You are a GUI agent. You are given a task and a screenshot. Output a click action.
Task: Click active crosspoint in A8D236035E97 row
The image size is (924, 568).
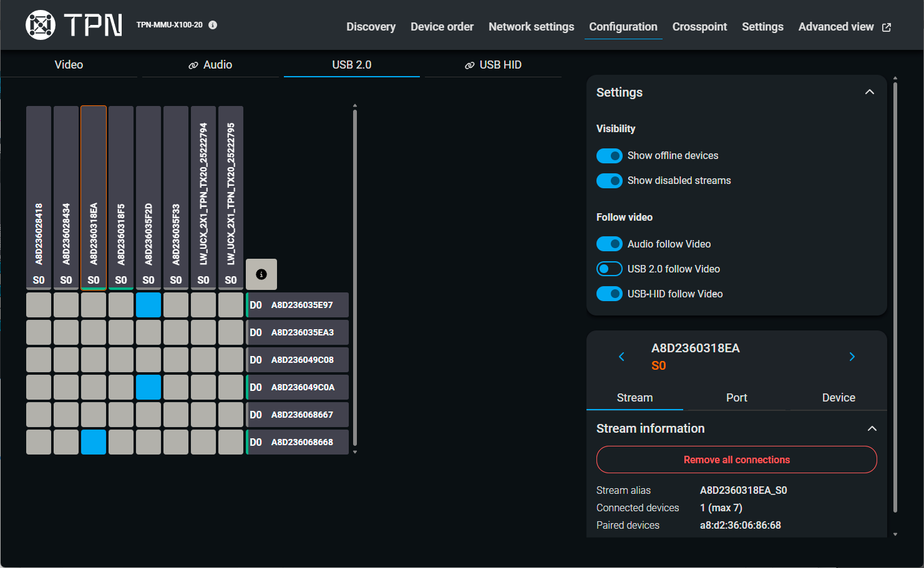tap(148, 305)
